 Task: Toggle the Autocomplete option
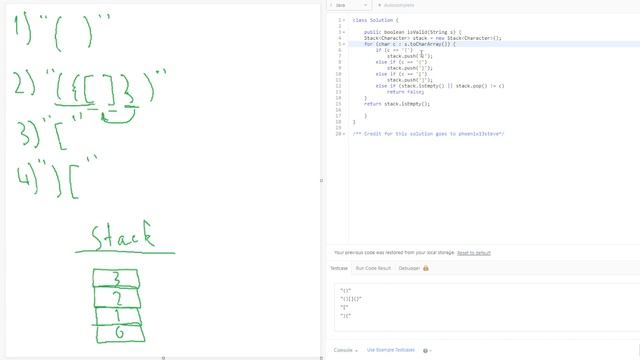(396, 5)
